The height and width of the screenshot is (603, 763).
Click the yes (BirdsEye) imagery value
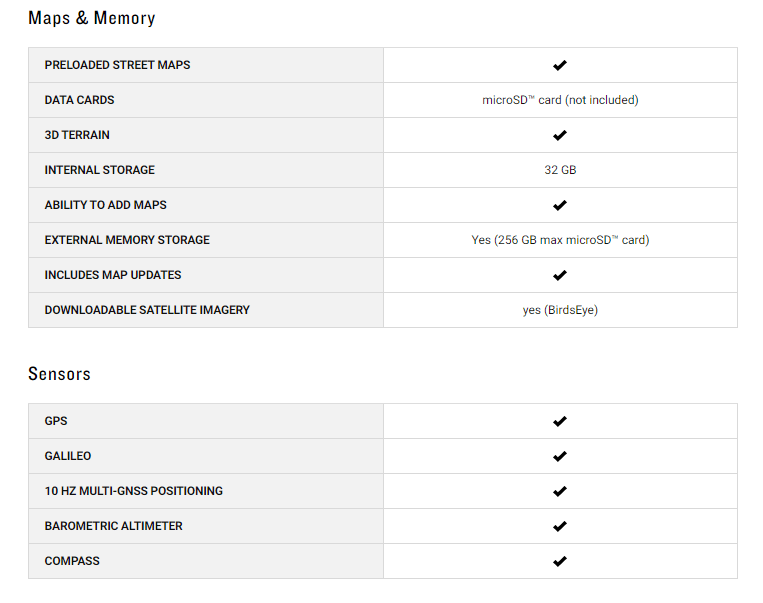pos(560,310)
